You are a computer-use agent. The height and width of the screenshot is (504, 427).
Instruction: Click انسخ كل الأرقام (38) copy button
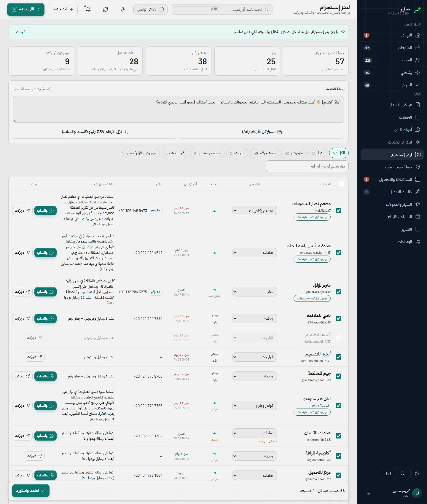pos(262,132)
